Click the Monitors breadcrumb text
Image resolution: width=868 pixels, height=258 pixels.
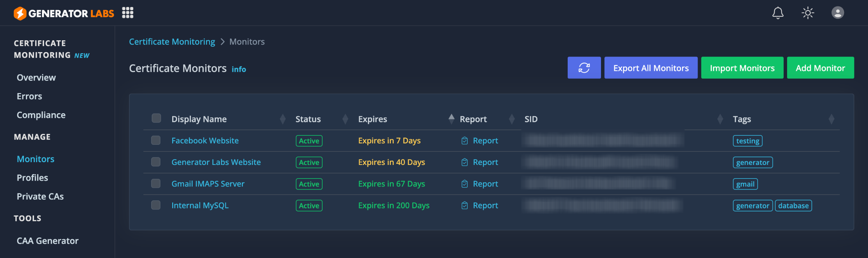(247, 42)
